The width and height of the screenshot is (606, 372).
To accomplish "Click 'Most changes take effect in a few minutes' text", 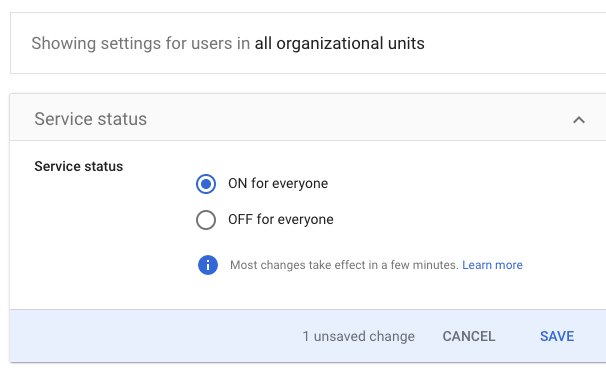I will pos(344,265).
